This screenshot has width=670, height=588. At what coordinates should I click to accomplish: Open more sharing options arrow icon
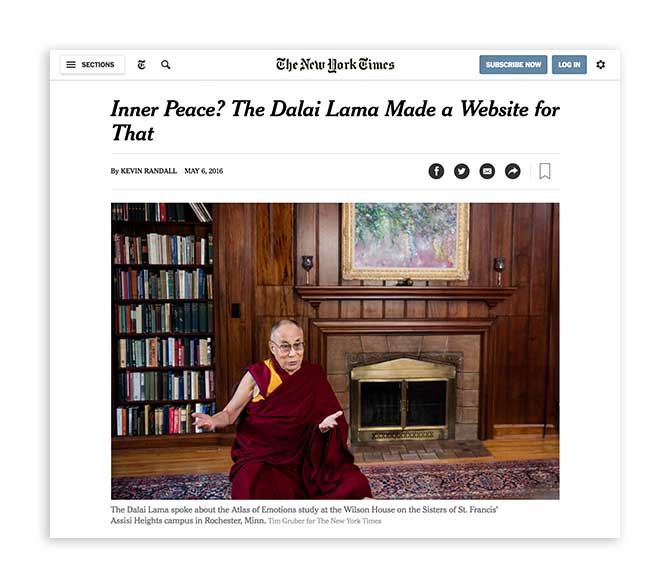513,171
